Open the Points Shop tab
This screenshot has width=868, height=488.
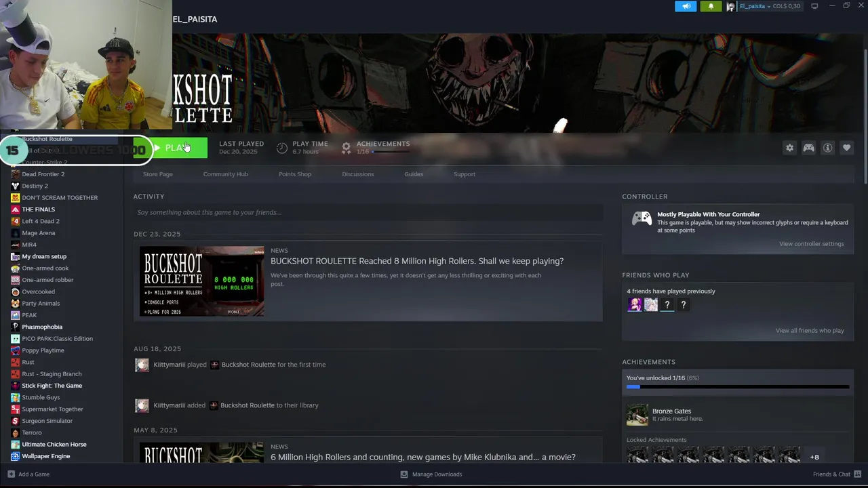[x=295, y=174]
